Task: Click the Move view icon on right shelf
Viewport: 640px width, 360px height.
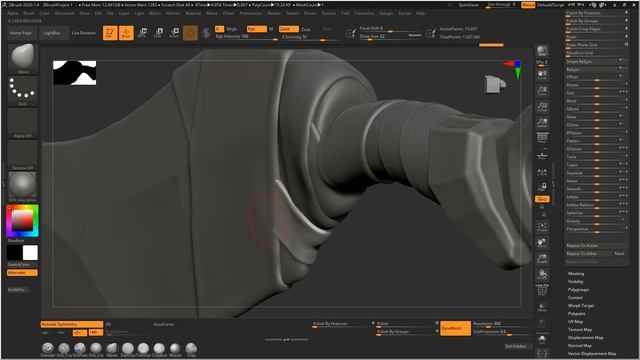Action: (x=542, y=243)
